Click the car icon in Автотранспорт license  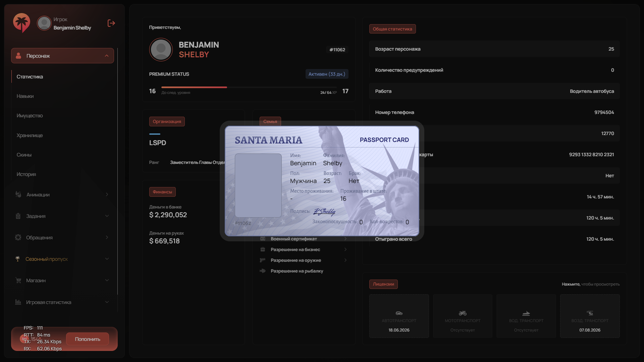[x=399, y=313]
